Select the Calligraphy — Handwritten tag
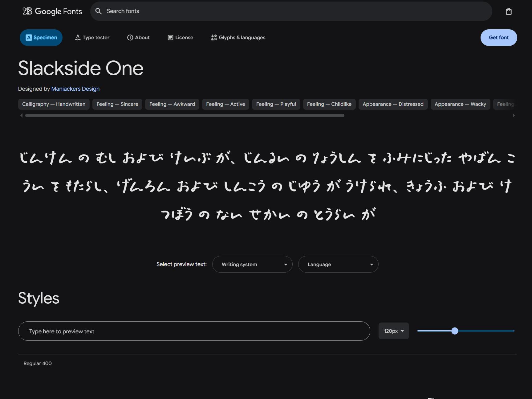The width and height of the screenshot is (532, 399). (x=54, y=104)
